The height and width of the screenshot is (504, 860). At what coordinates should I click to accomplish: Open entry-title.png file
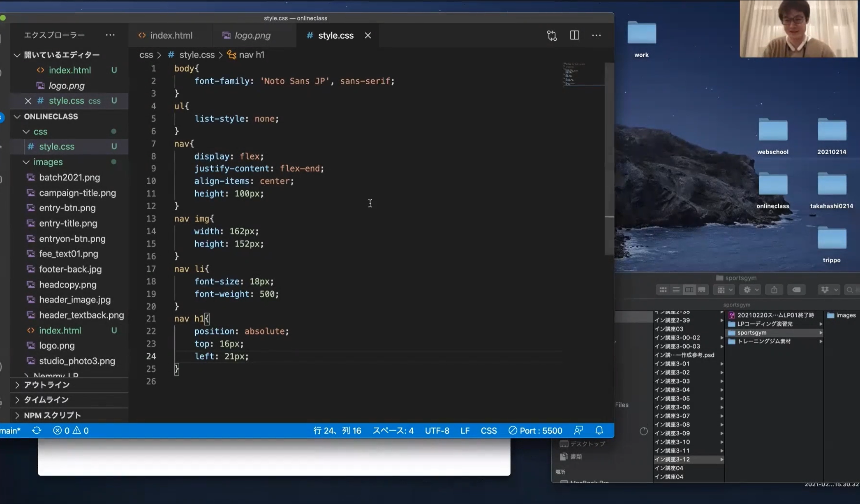tap(68, 223)
